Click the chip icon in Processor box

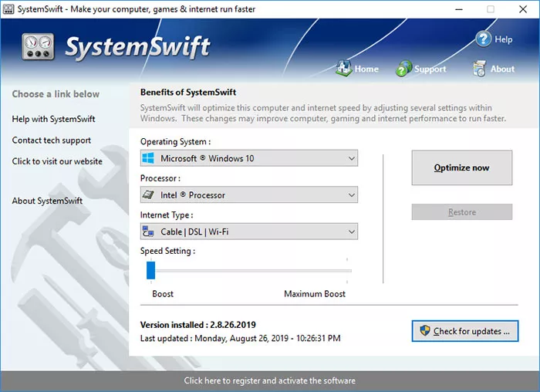148,195
